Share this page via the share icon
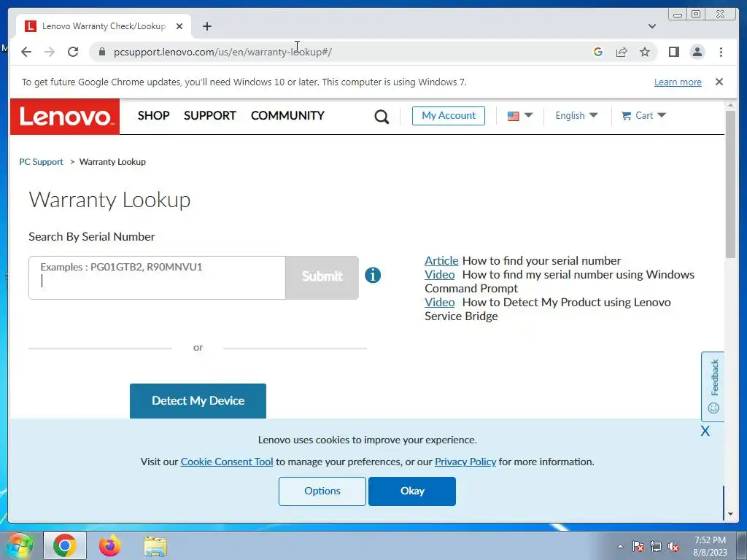 pos(622,52)
